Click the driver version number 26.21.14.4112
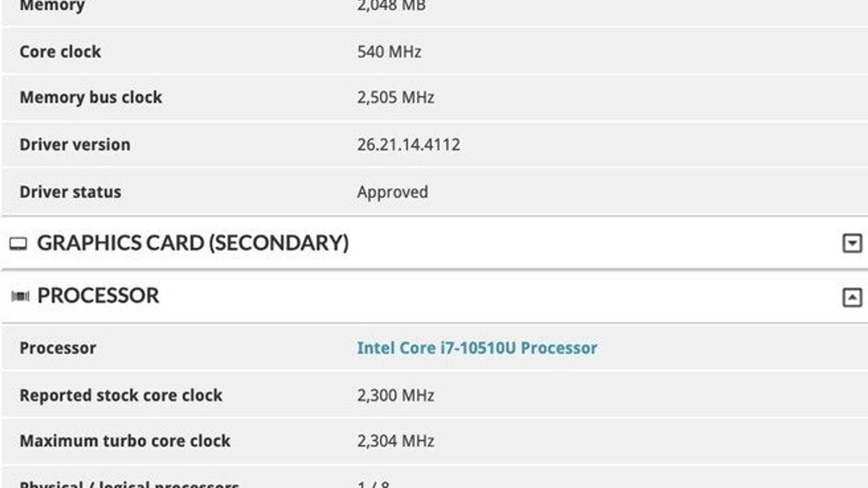The image size is (868, 488). tap(409, 145)
